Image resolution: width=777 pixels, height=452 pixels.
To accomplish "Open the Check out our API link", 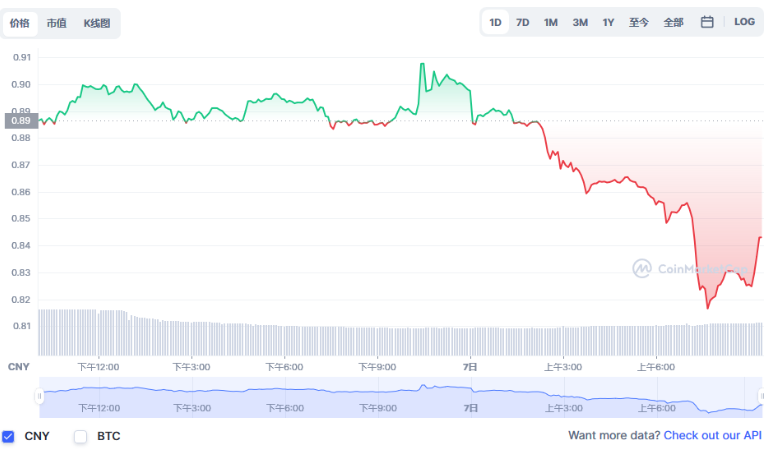I will tap(712, 436).
